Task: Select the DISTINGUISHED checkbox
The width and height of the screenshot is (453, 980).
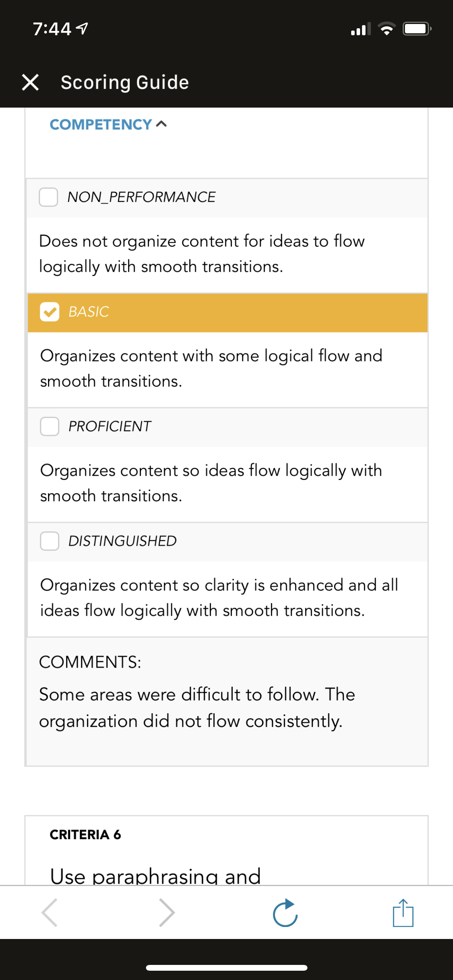Action: [x=50, y=541]
